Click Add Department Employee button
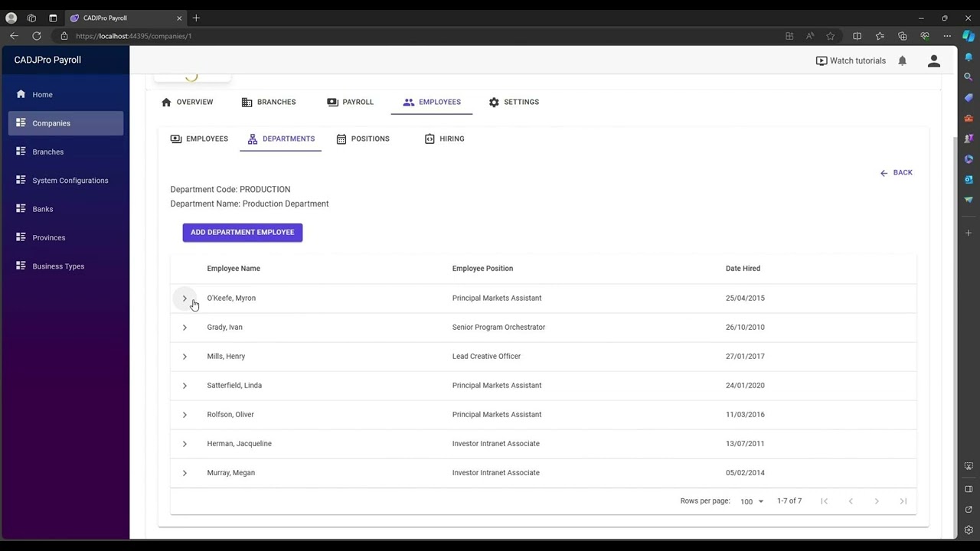The height and width of the screenshot is (551, 980). tap(242, 232)
